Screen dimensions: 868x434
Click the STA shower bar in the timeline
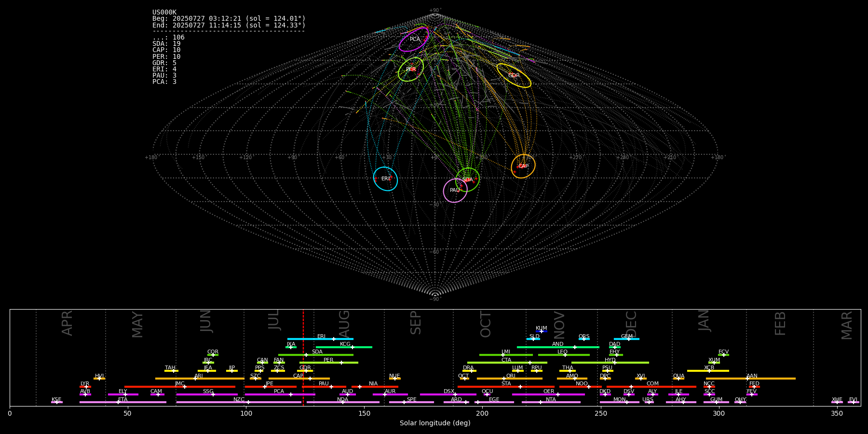[506, 387]
